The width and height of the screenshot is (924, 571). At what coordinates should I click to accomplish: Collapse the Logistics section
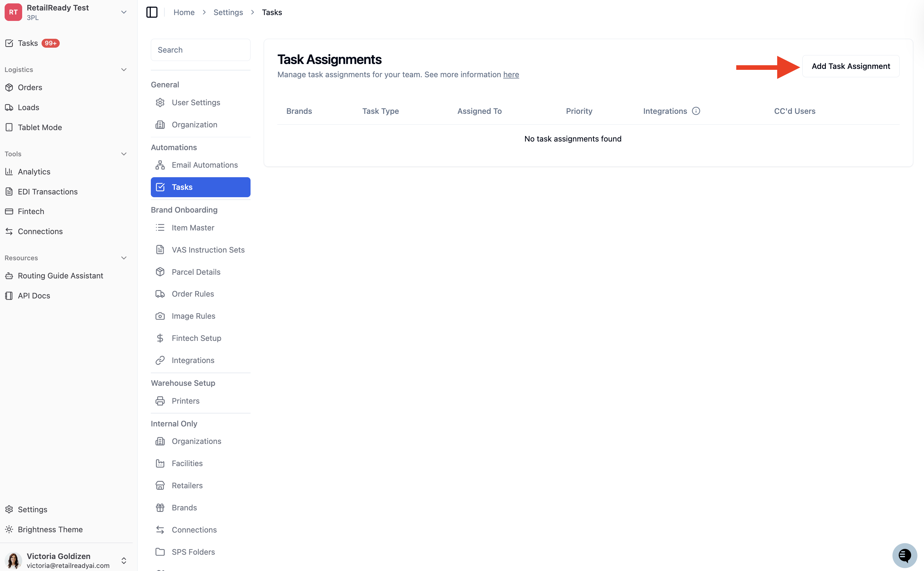(x=123, y=70)
